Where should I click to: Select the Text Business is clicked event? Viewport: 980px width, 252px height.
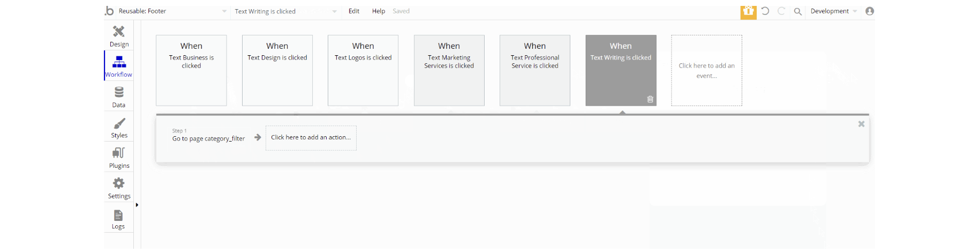(x=191, y=70)
